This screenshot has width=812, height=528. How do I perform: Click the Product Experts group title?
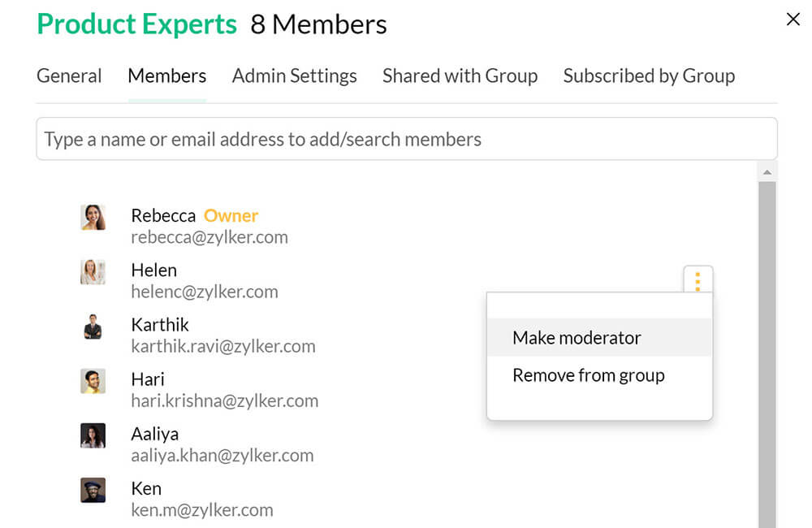pos(136,24)
